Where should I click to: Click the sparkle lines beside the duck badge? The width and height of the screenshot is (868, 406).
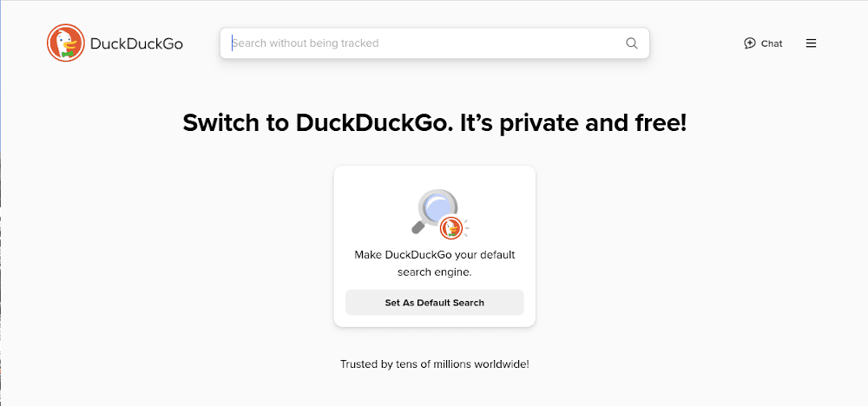click(x=465, y=227)
